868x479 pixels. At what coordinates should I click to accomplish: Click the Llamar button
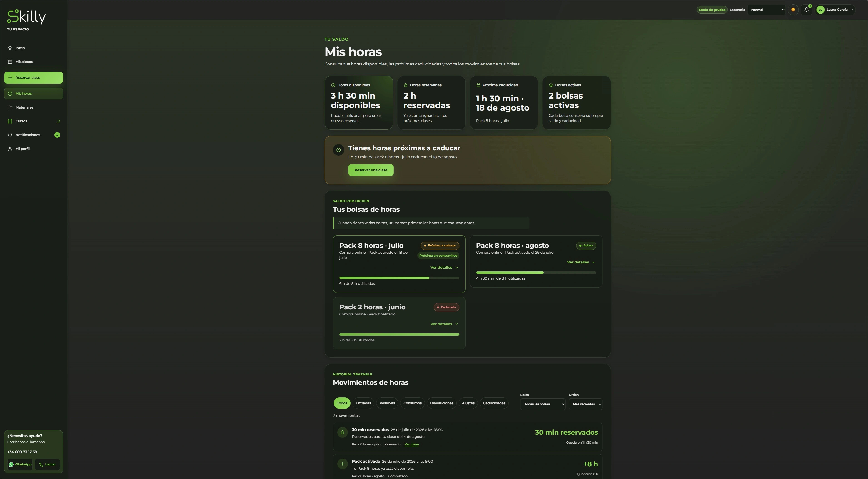click(47, 464)
